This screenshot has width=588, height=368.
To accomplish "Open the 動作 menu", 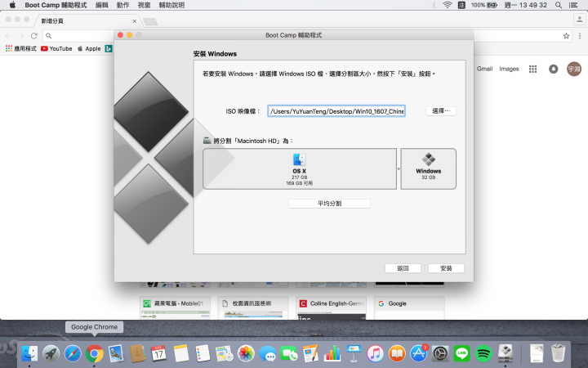I will [123, 5].
